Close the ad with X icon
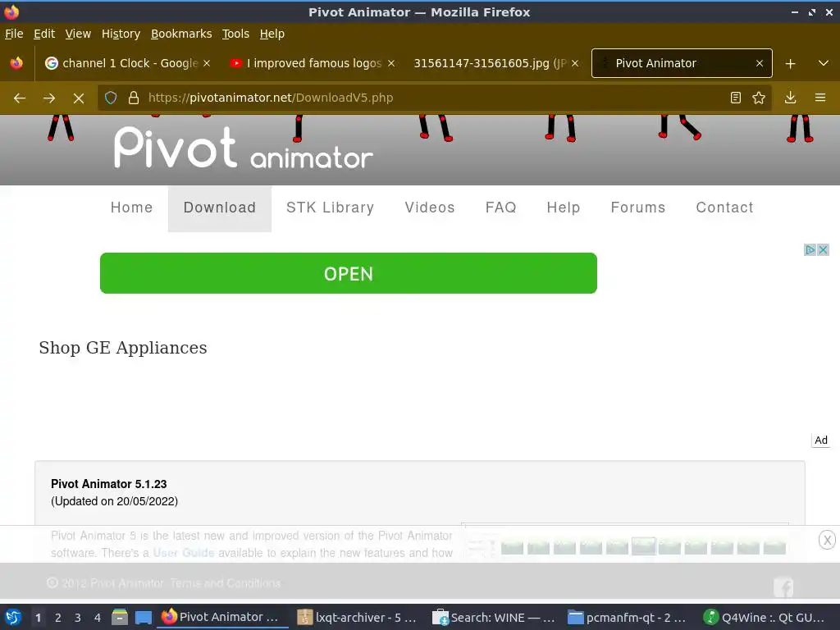The width and height of the screenshot is (840, 630). tap(824, 249)
